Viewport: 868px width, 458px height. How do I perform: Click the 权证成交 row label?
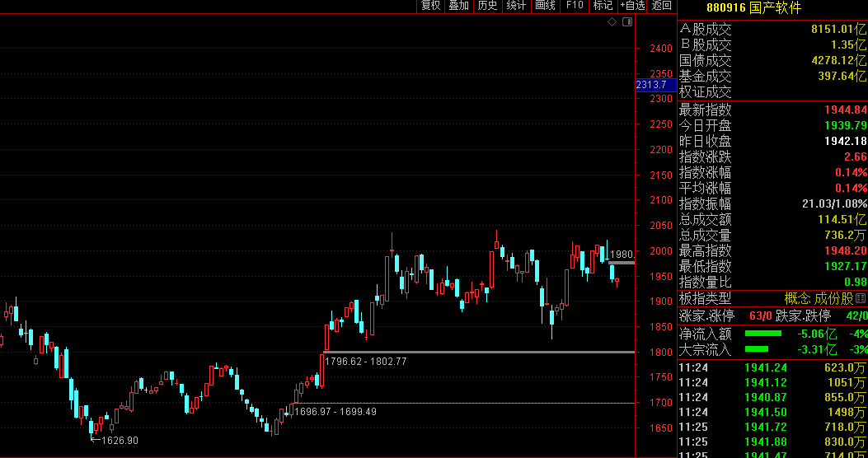point(706,91)
